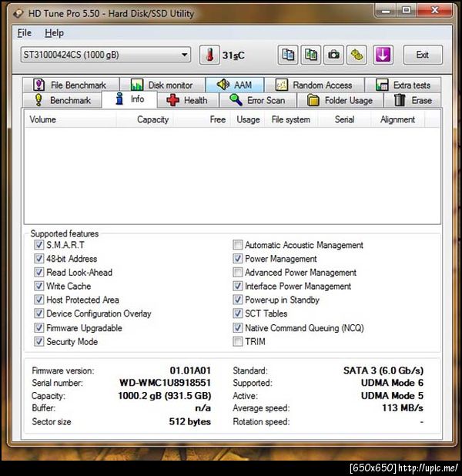The image size is (462, 476).
Task: Click the Alignment column header
Action: point(397,119)
